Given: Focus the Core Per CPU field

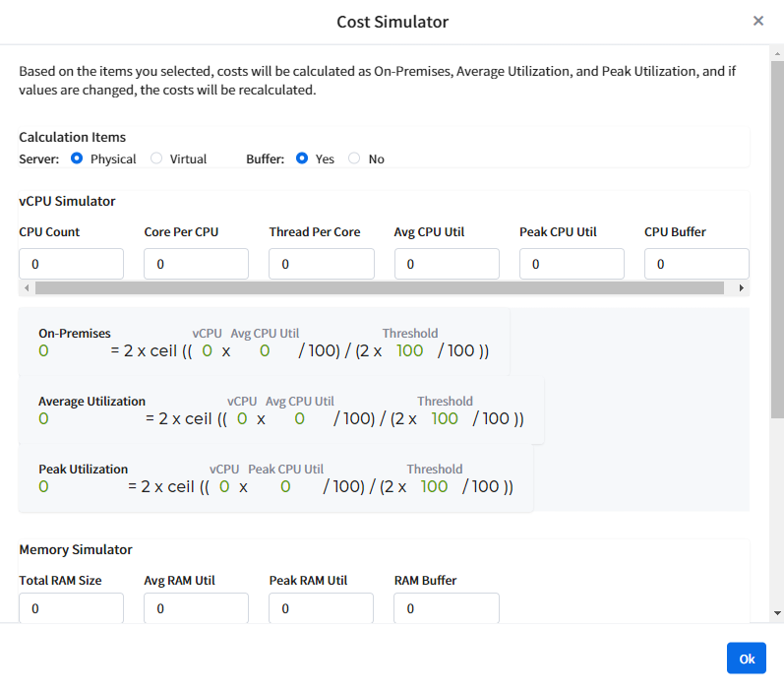Looking at the screenshot, I should 196,264.
